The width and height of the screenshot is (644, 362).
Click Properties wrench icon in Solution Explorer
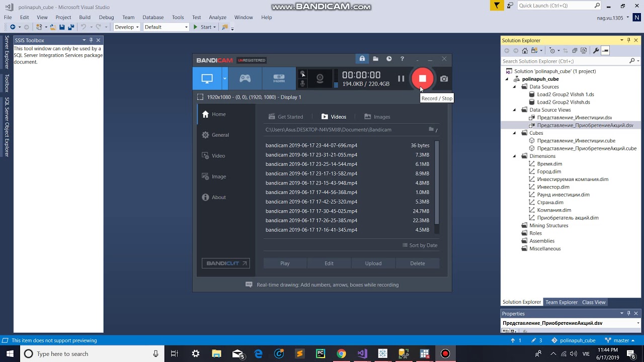(x=596, y=51)
